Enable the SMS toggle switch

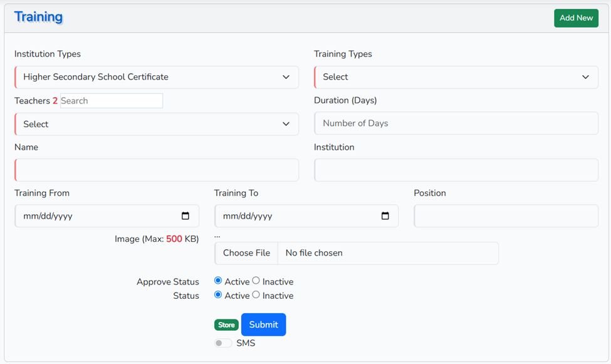[x=223, y=343]
